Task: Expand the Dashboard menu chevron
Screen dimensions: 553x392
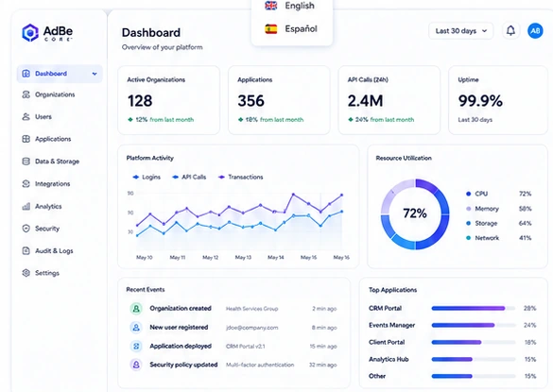Action: click(95, 74)
